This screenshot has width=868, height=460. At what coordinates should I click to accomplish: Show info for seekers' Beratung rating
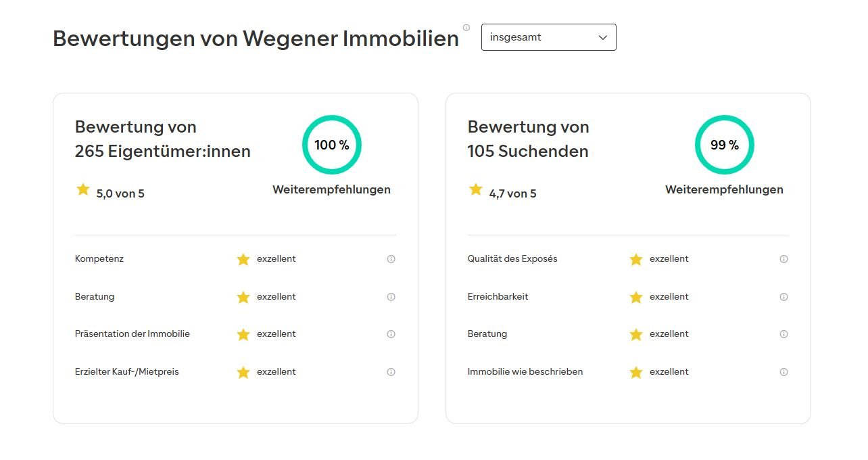coord(783,334)
